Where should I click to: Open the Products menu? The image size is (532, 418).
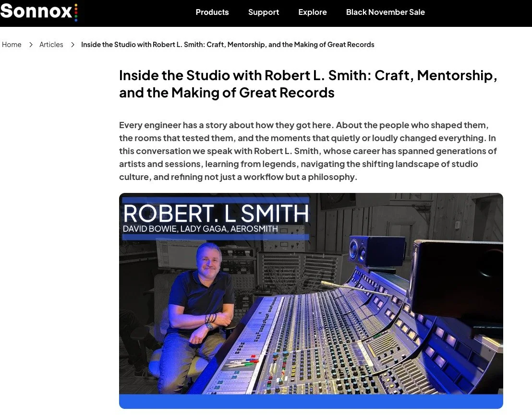pyautogui.click(x=212, y=12)
